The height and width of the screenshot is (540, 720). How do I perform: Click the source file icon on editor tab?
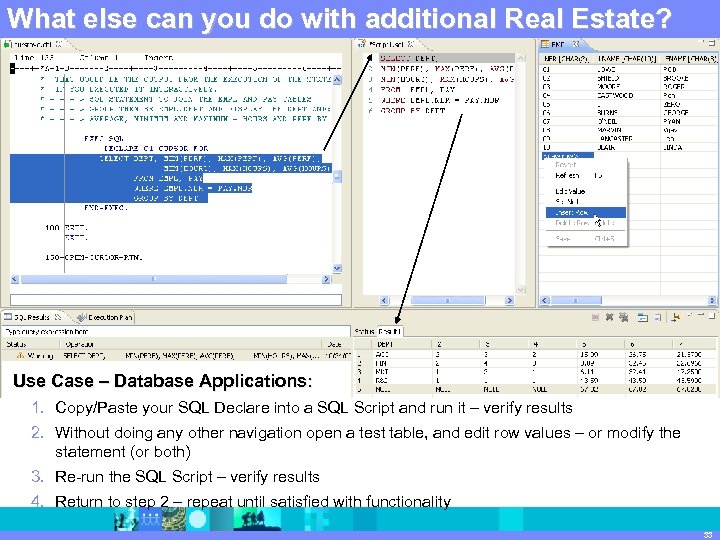coord(7,45)
